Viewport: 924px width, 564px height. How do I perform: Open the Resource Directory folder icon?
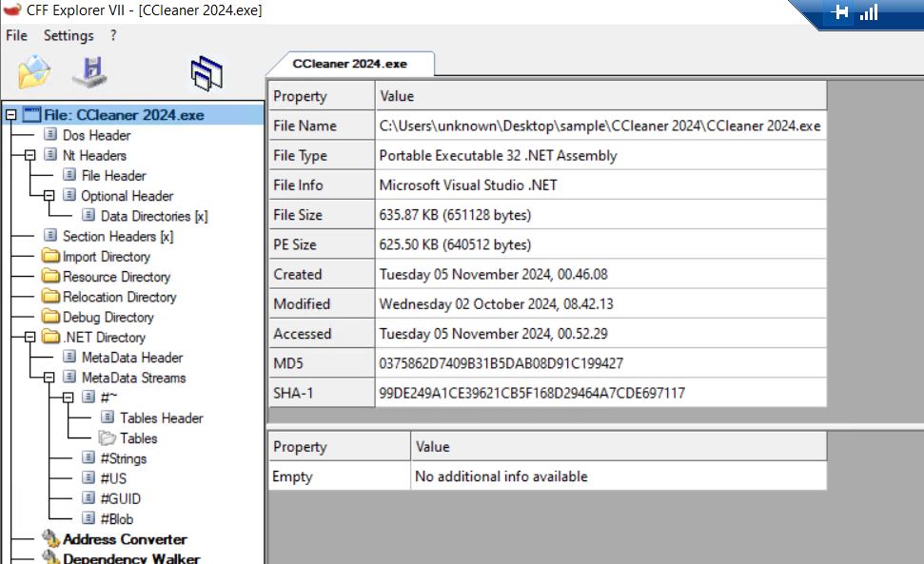pos(51,276)
